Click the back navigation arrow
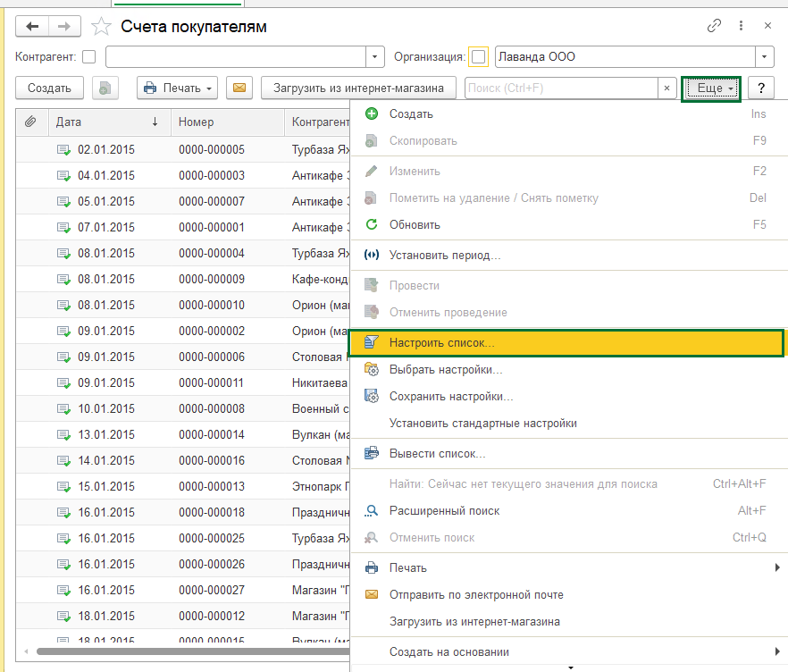This screenshot has height=672, width=788. [x=32, y=27]
